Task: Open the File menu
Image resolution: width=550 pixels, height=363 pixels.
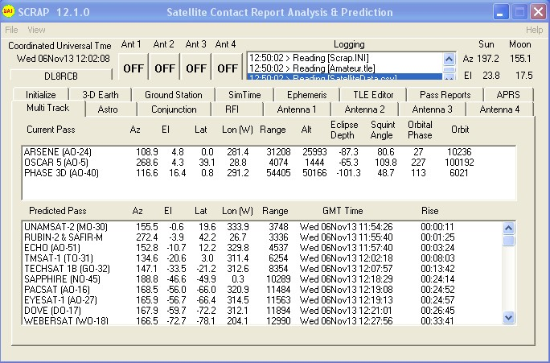Action: [x=11, y=30]
